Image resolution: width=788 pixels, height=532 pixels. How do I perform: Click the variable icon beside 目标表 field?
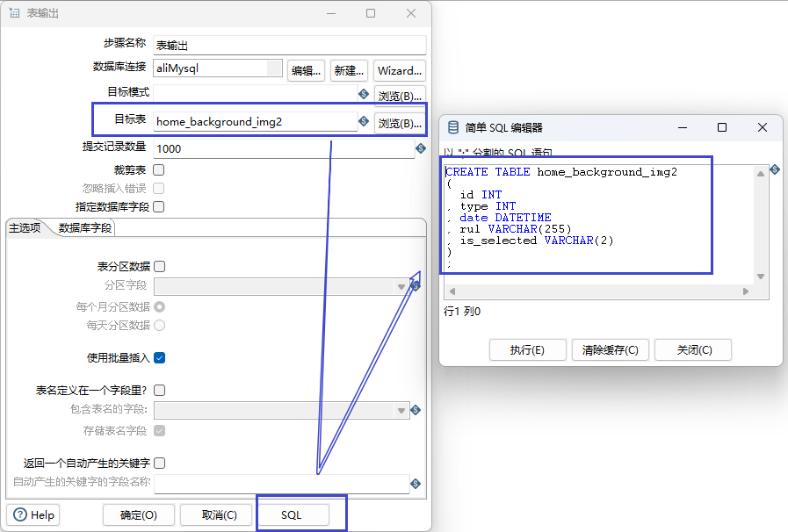[x=364, y=121]
